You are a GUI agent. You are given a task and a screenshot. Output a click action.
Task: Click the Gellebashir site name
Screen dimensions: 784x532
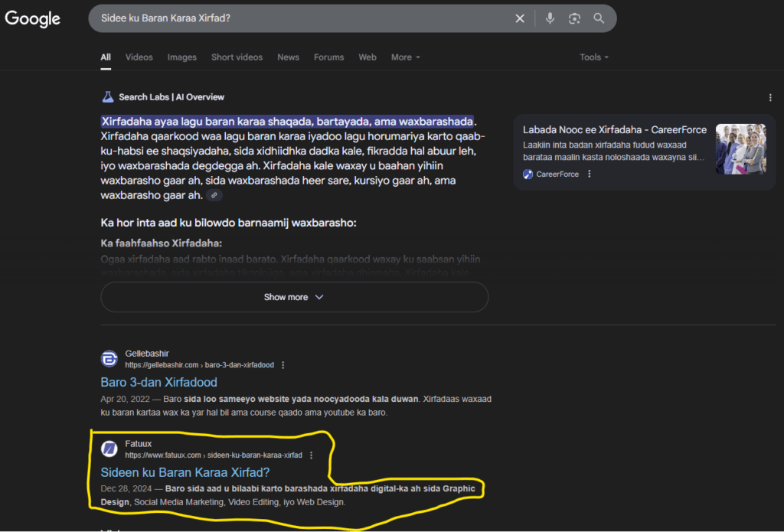point(147,354)
